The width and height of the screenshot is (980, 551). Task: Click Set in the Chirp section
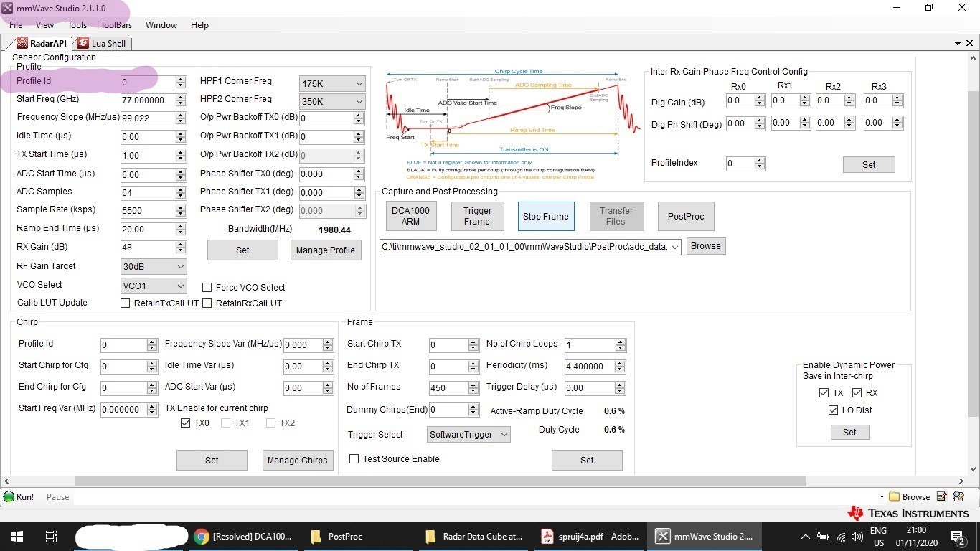pos(212,460)
